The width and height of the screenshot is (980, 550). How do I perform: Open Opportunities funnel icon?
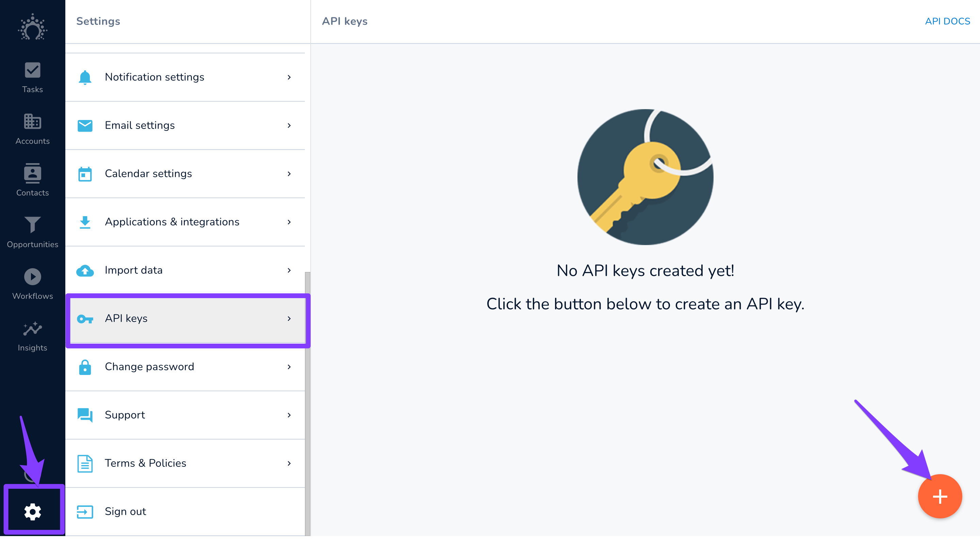(x=32, y=224)
